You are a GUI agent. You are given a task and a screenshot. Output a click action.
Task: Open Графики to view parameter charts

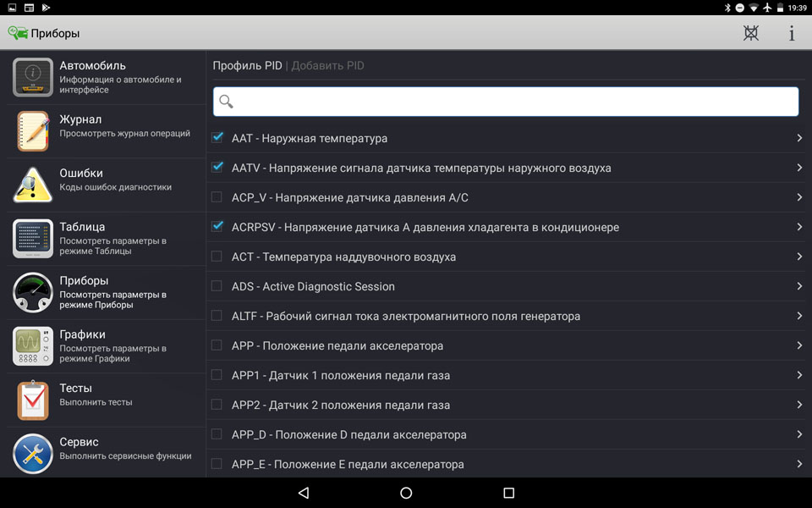coord(32,346)
